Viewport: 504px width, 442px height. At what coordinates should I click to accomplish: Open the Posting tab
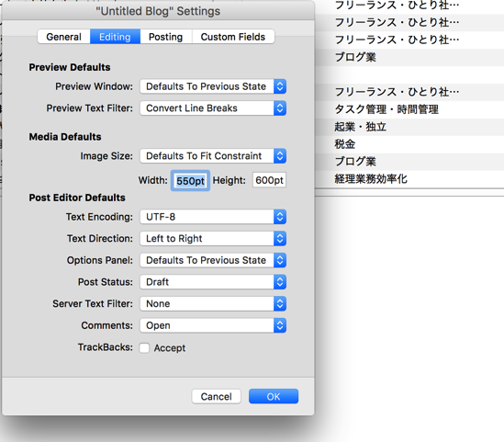tap(166, 37)
